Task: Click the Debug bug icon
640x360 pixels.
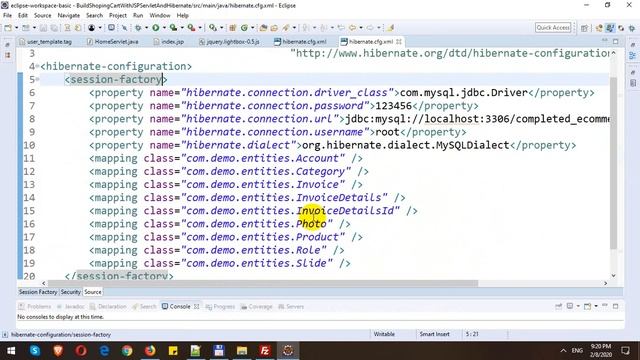Action: [x=138, y=28]
